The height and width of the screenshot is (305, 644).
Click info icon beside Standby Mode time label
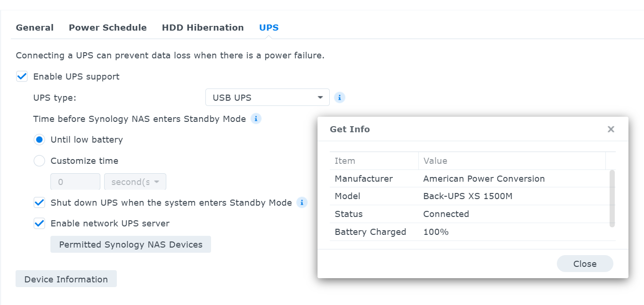[256, 119]
